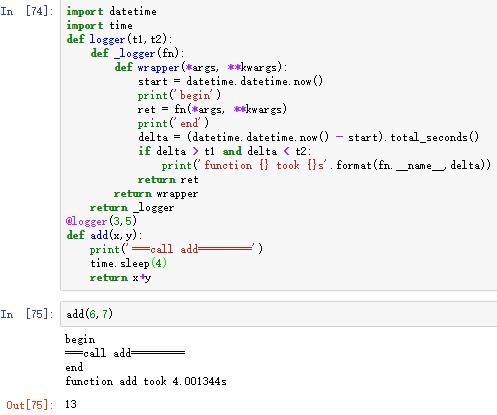Click the print('begin') code line
This screenshot has width=497, height=415.
tap(179, 96)
